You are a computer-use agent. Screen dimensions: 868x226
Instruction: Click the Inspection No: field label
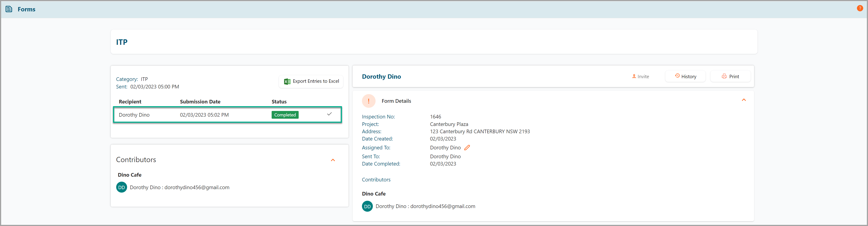[x=378, y=117]
